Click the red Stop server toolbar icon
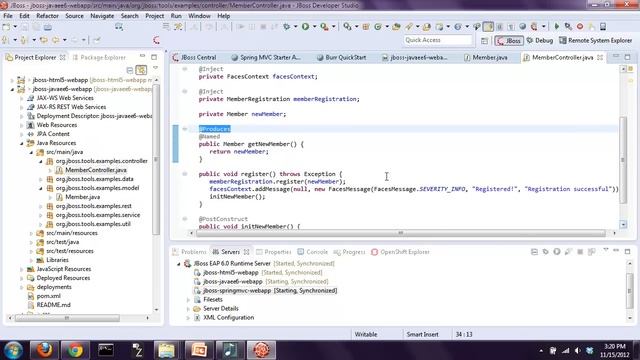Screen dimensions: 640x360 [x=580, y=27]
